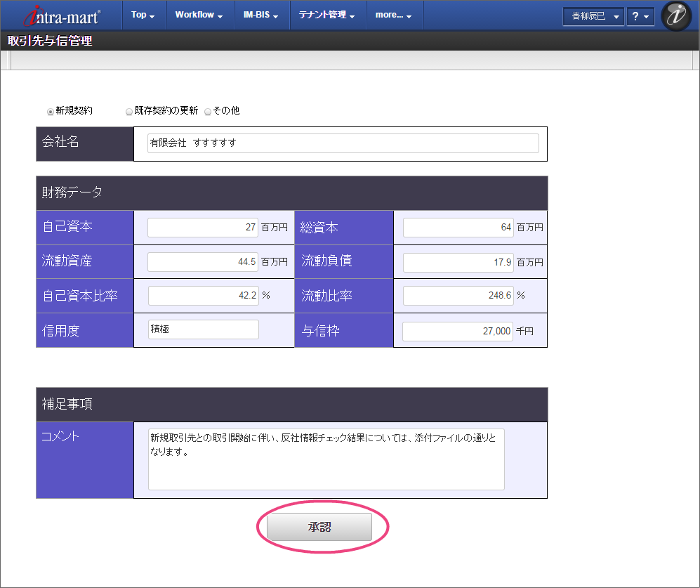Click into the 流動負債 value field

point(458,262)
